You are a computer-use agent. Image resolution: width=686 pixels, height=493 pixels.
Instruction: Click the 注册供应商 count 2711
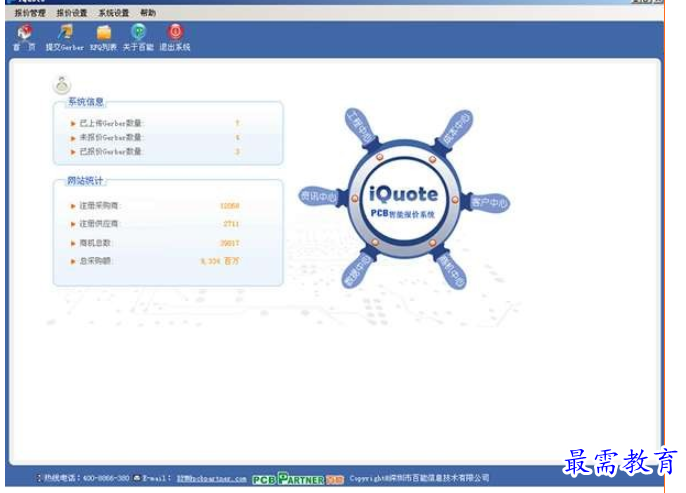pos(231,224)
